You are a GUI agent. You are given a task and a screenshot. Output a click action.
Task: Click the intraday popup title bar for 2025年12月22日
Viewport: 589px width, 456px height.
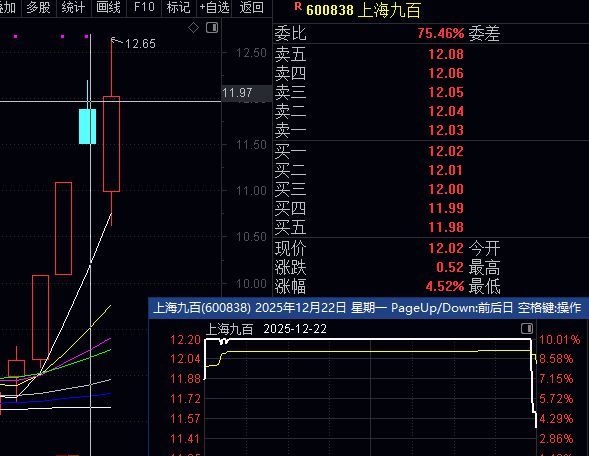click(x=369, y=308)
